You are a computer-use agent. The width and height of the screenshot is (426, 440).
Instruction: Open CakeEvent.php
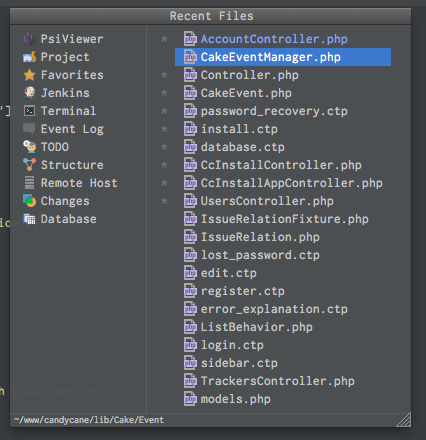point(246,93)
